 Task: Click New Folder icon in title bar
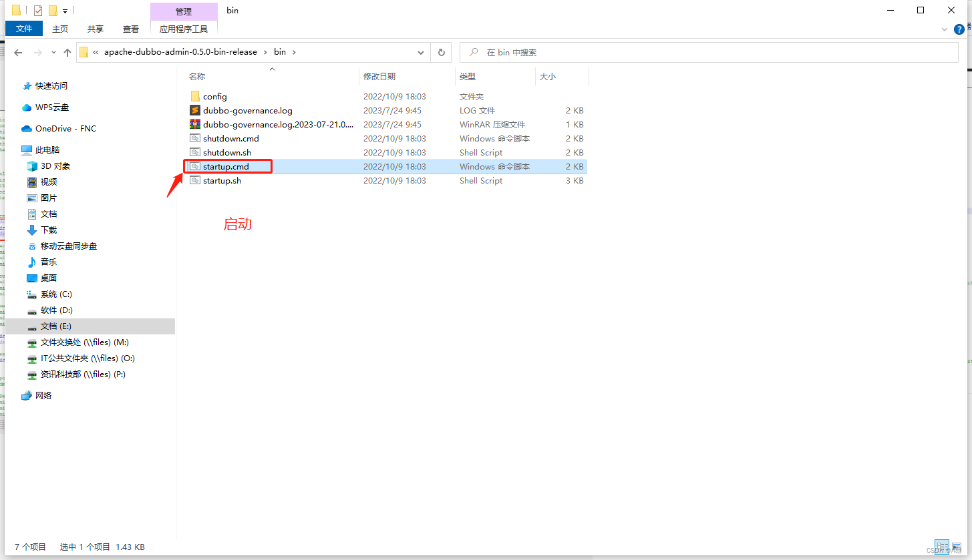(53, 11)
